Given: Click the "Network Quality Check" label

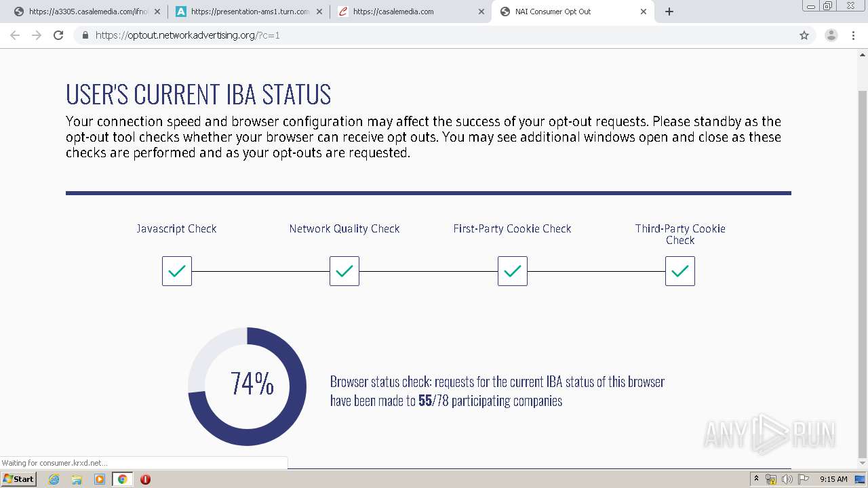Looking at the screenshot, I should pos(344,228).
